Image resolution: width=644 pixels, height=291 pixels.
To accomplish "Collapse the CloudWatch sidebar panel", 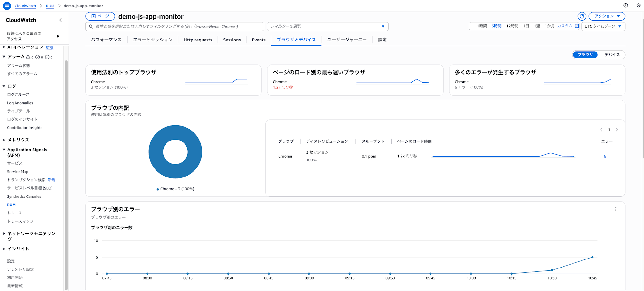I will (x=60, y=20).
